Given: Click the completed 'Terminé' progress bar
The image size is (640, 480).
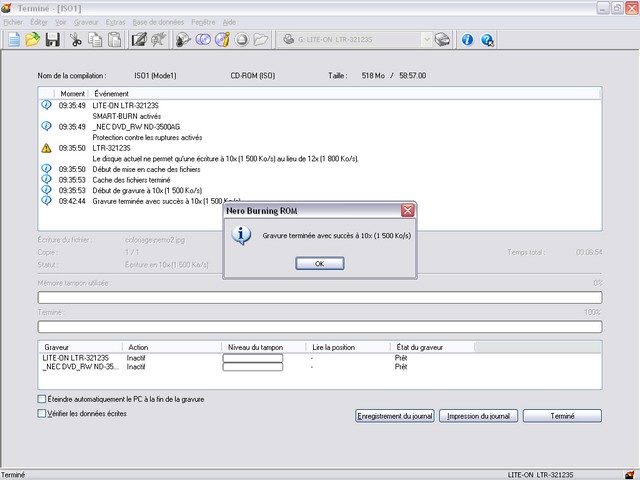Looking at the screenshot, I should [320, 327].
